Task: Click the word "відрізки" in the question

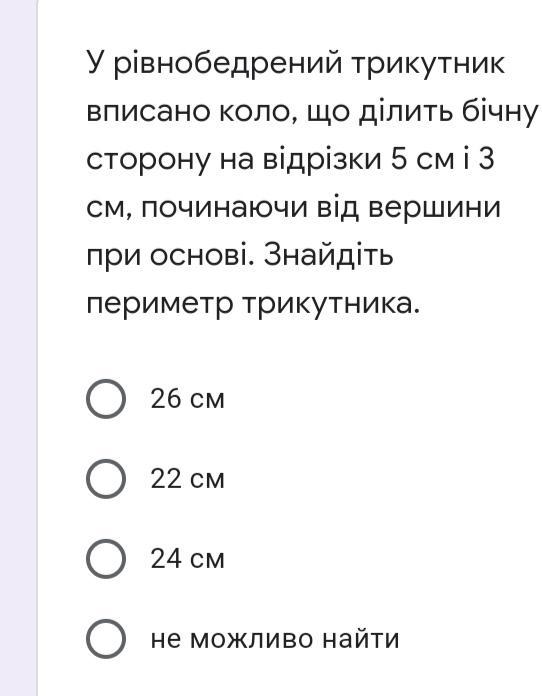Action: click(x=323, y=160)
